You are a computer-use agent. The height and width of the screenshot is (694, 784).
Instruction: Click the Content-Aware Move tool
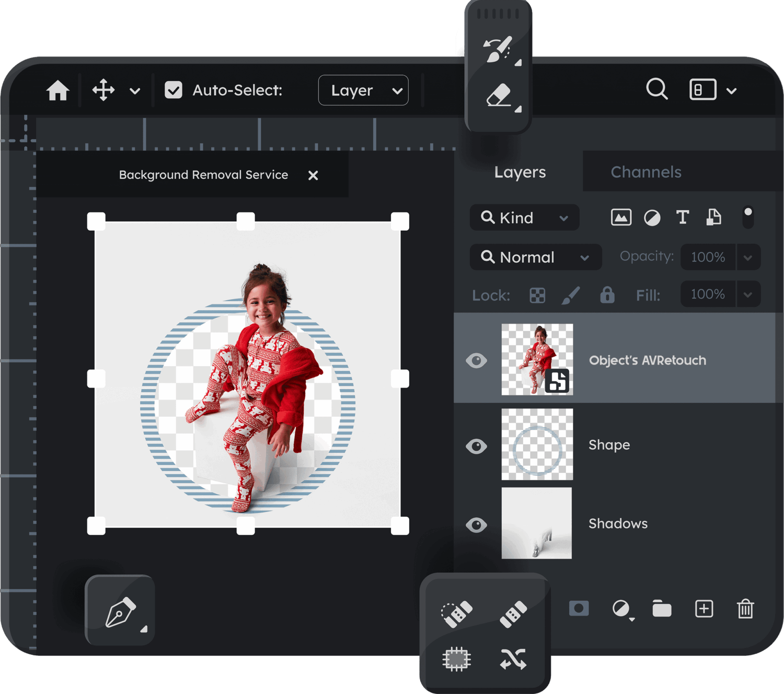tap(513, 659)
